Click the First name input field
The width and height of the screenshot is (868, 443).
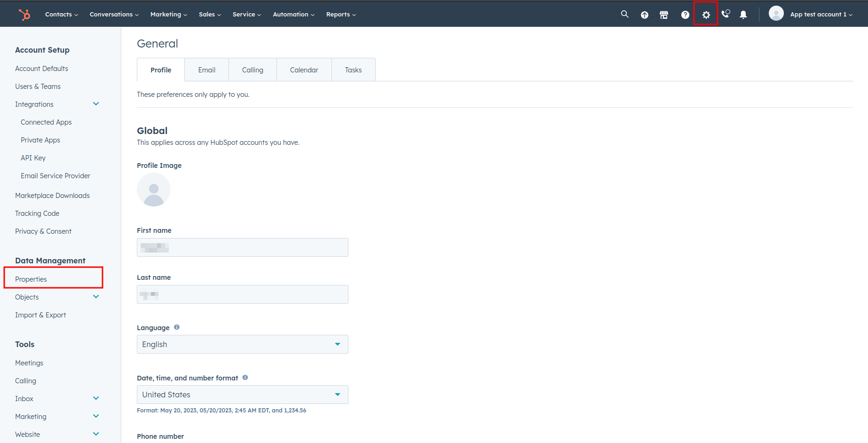(242, 247)
